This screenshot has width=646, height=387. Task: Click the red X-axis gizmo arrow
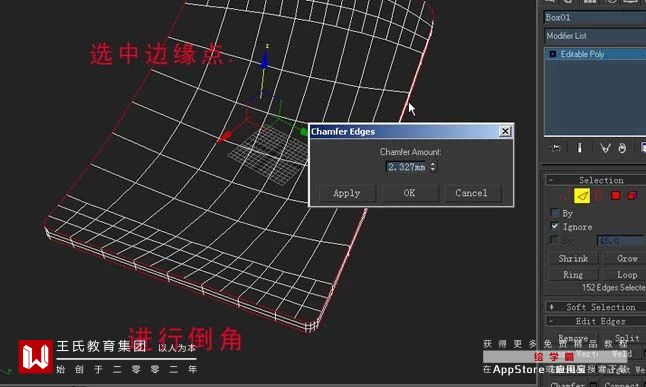coord(225,136)
